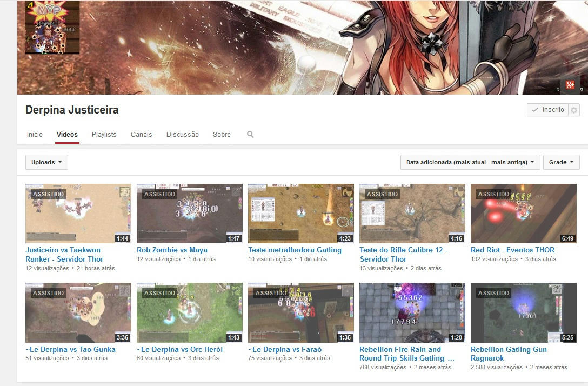588x386 pixels.
Task: Open the Rob Zombie vs Maya title link
Action: pos(172,250)
